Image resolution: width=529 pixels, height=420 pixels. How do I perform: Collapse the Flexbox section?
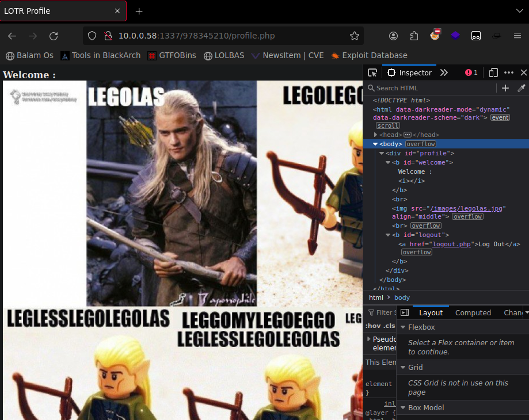(402, 327)
